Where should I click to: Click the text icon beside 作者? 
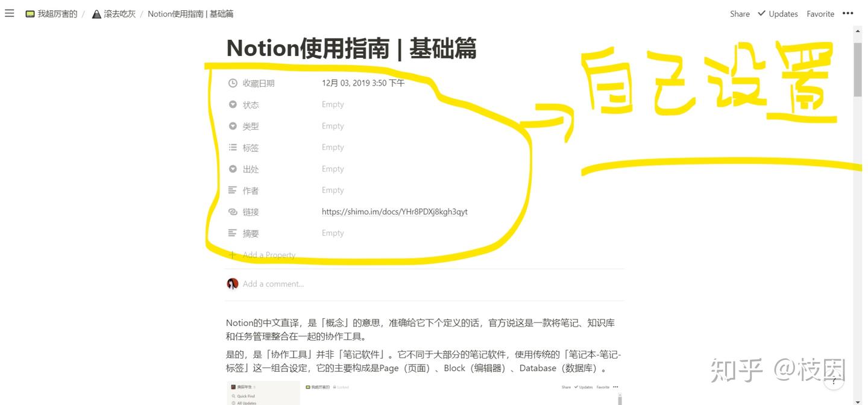tap(233, 190)
